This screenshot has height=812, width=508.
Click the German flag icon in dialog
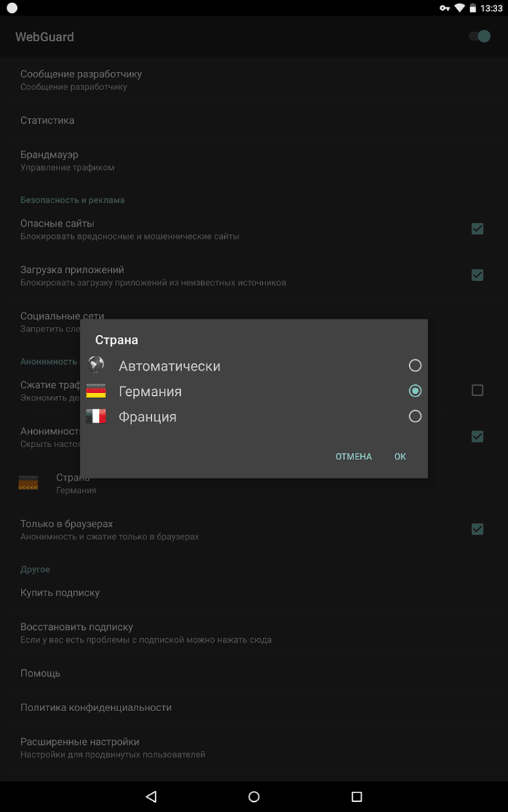[x=96, y=391]
